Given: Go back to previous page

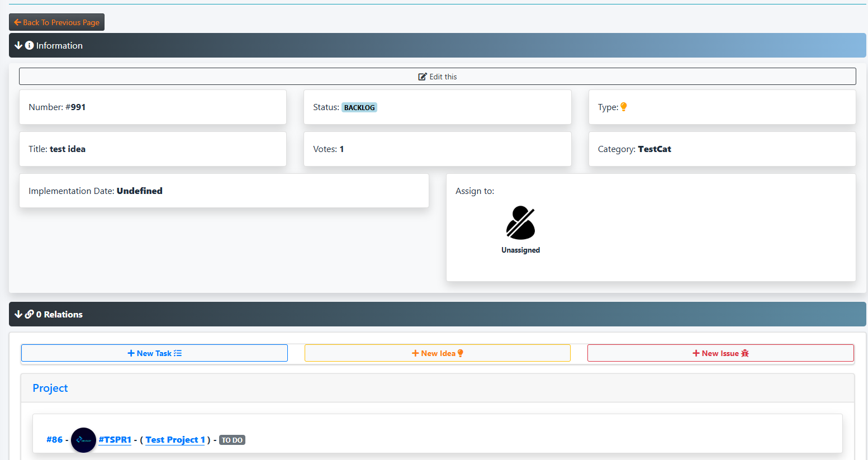Looking at the screenshot, I should (56, 22).
